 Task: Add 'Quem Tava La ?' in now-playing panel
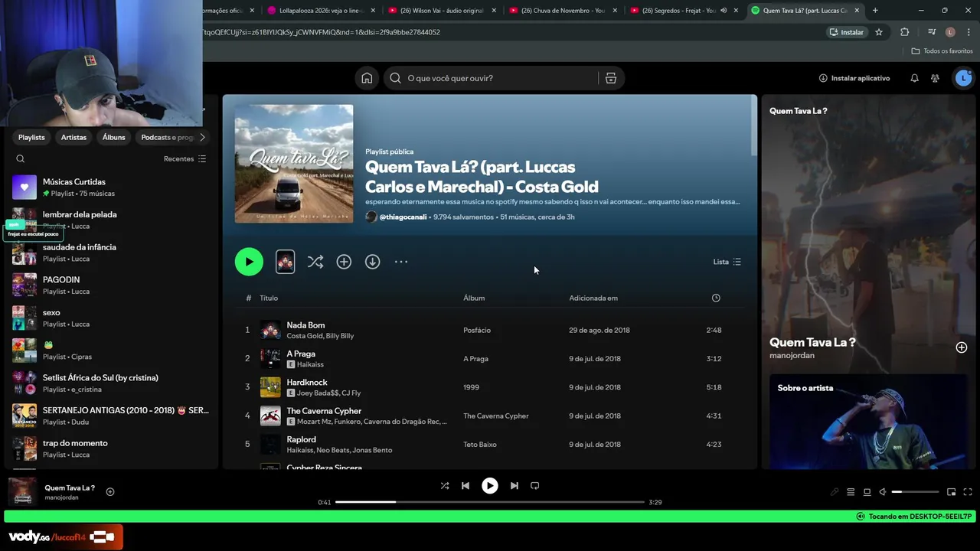click(962, 347)
